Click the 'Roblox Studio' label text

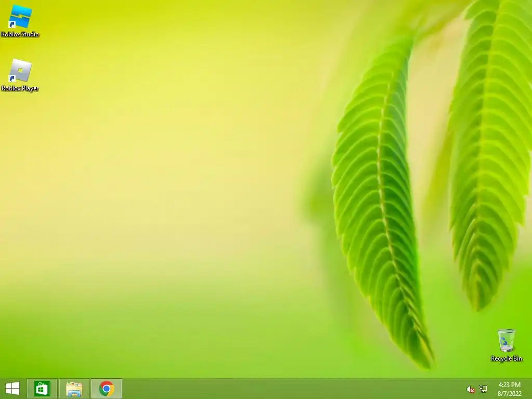point(20,34)
